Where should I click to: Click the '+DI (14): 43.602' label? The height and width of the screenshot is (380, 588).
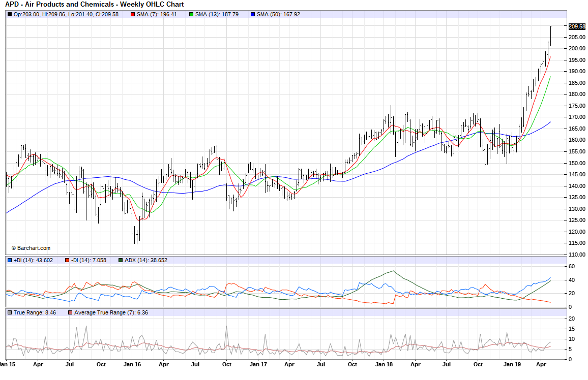(x=34, y=260)
